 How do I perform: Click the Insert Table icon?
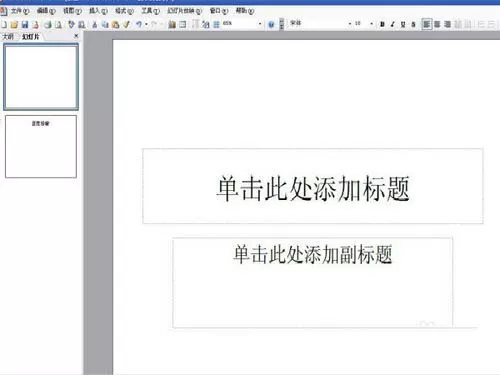pos(183,24)
